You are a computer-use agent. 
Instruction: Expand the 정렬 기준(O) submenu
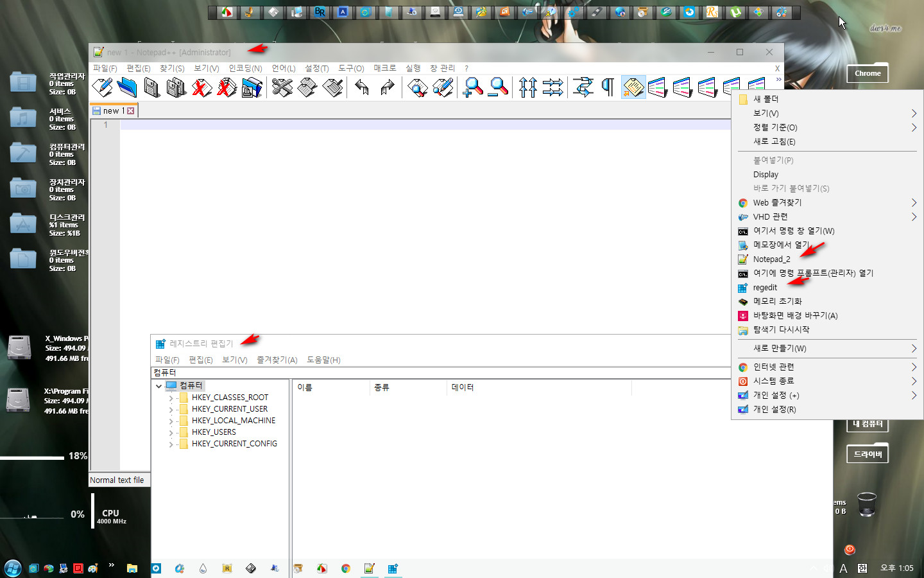click(x=827, y=127)
